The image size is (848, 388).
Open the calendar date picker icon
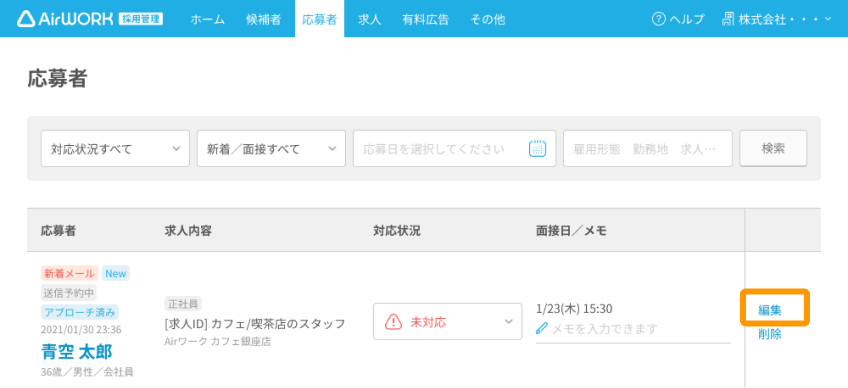(537, 148)
